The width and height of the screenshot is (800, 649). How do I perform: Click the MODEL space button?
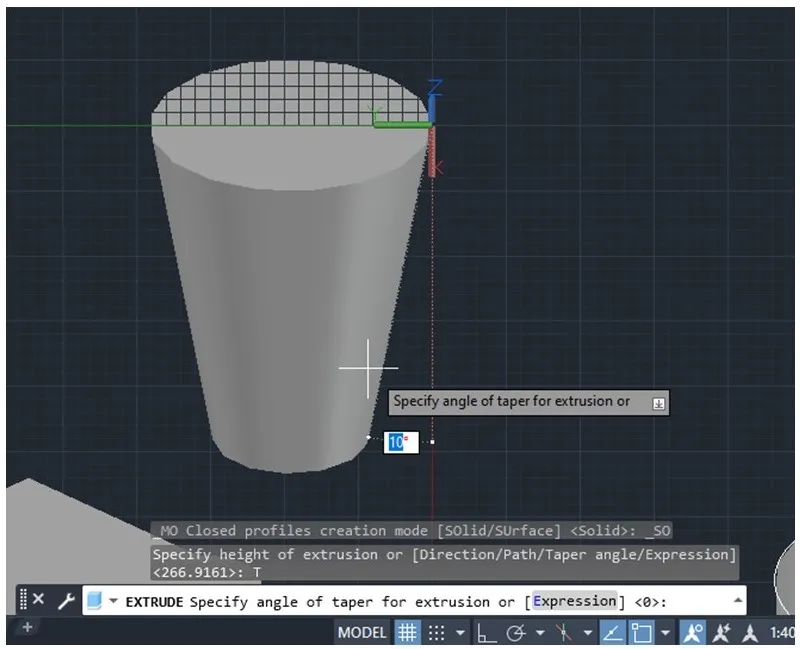pos(362,632)
